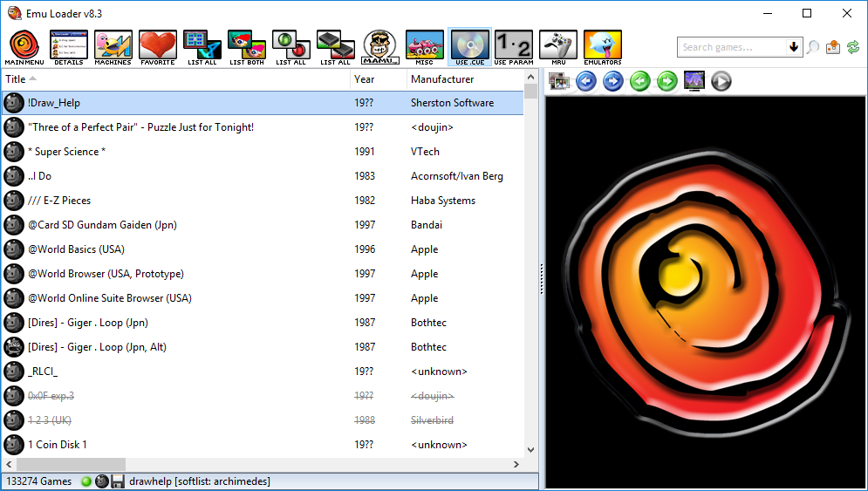Screen dimensions: 868x491
Task: Click the FAVORITE heart icon
Action: point(158,47)
